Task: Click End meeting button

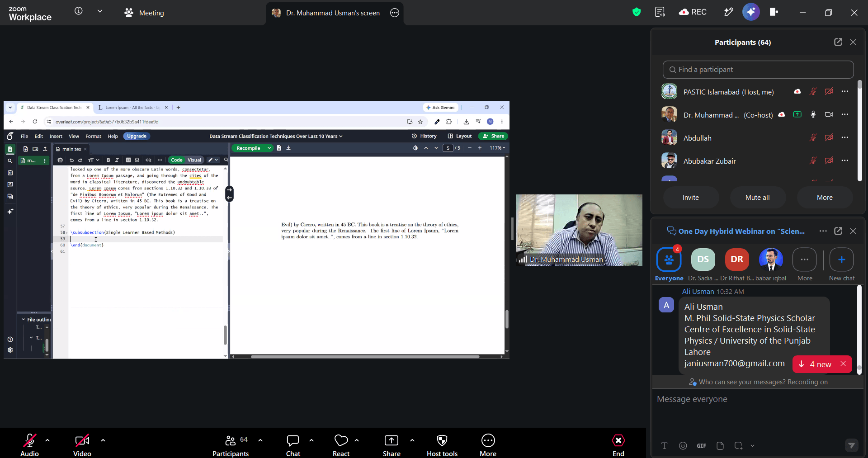Action: pyautogui.click(x=618, y=445)
